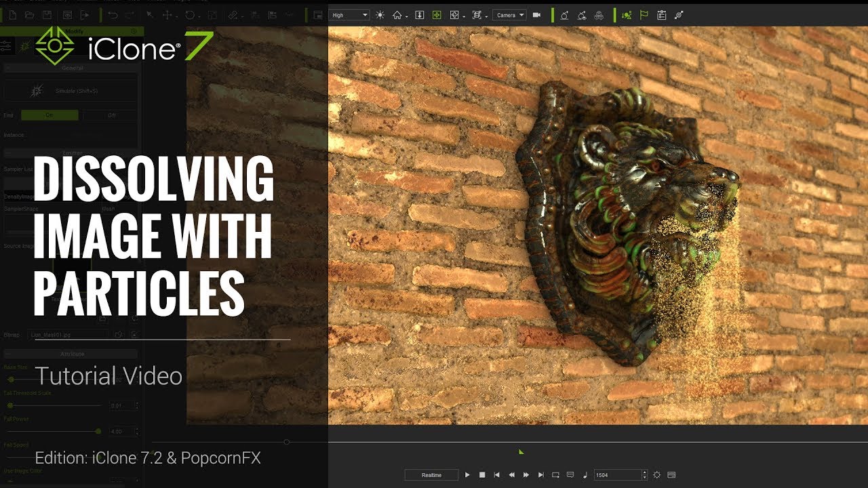Click the timeline scrubber handle
The image size is (868, 488).
point(287,442)
